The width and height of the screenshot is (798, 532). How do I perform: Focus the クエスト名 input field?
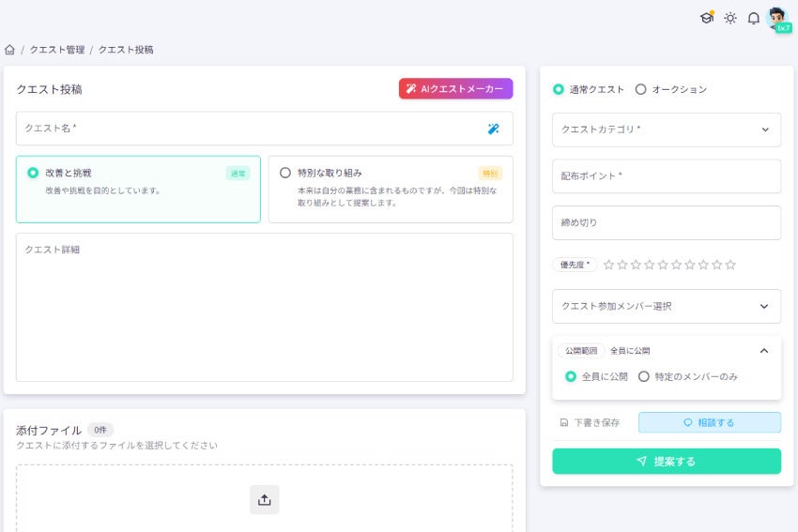click(264, 129)
